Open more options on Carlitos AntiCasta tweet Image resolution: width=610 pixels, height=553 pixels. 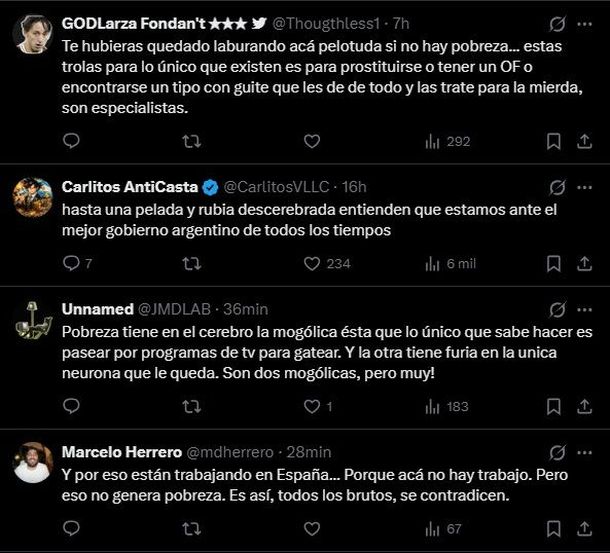coord(586,187)
